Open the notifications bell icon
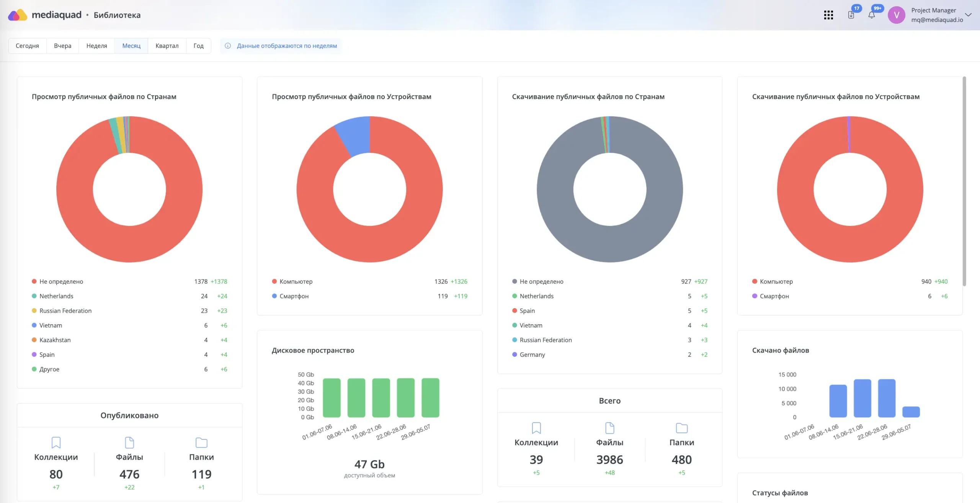Screen dimensions: 980x503 coord(872,15)
